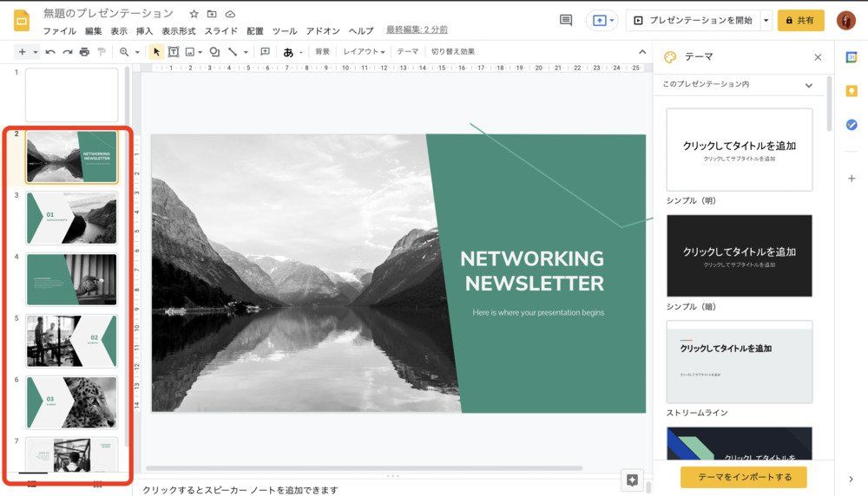Close the テーマ side panel
This screenshot has width=868, height=496.
(x=818, y=57)
